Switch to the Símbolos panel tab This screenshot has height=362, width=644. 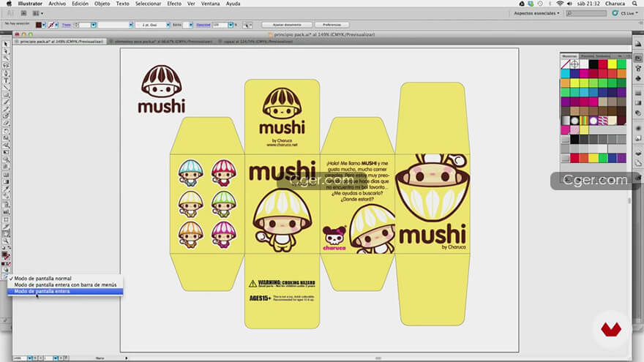tap(603, 56)
